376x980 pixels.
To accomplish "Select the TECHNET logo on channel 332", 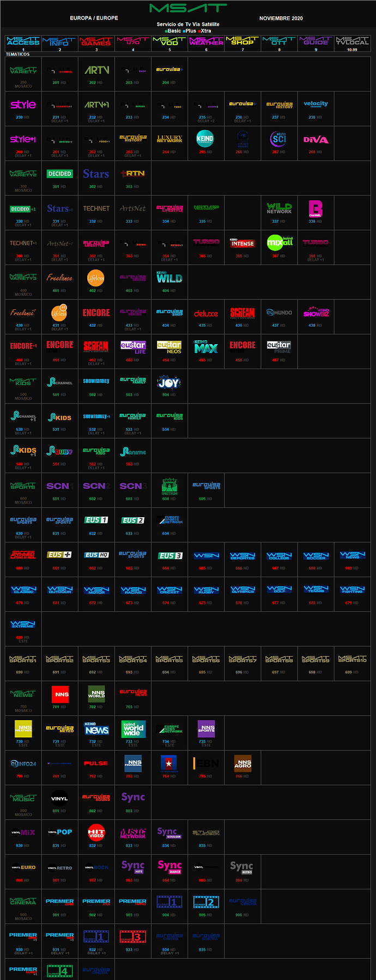I will tap(96, 209).
